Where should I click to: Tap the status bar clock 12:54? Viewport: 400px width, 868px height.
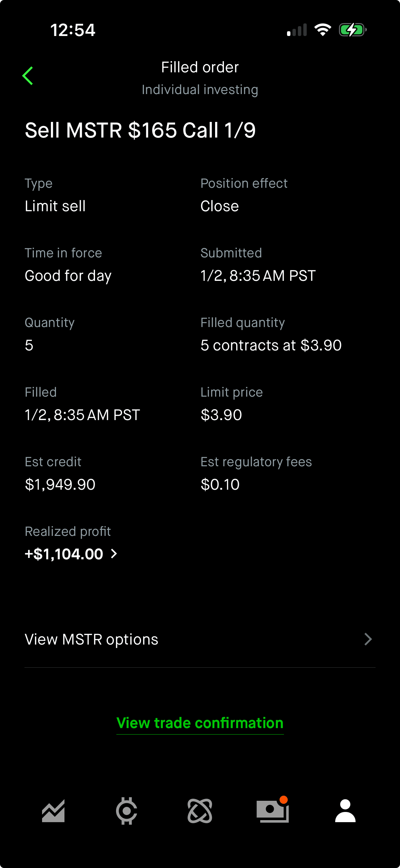[73, 30]
